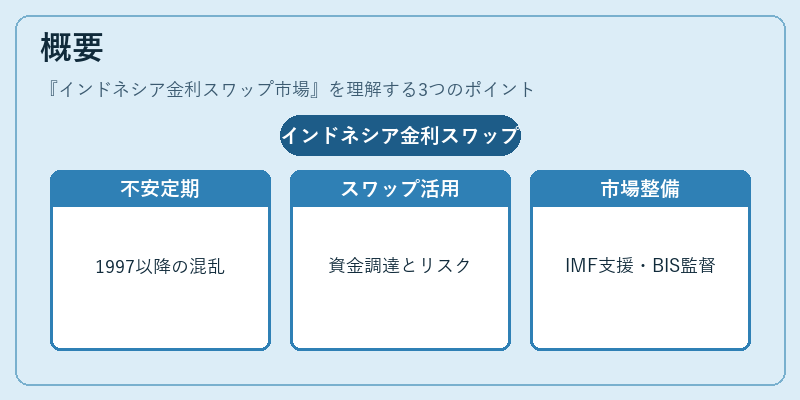Viewport: 800px width, 400px height.
Task: Click the インドネシア金利スワップ pill label
Action: 401,136
